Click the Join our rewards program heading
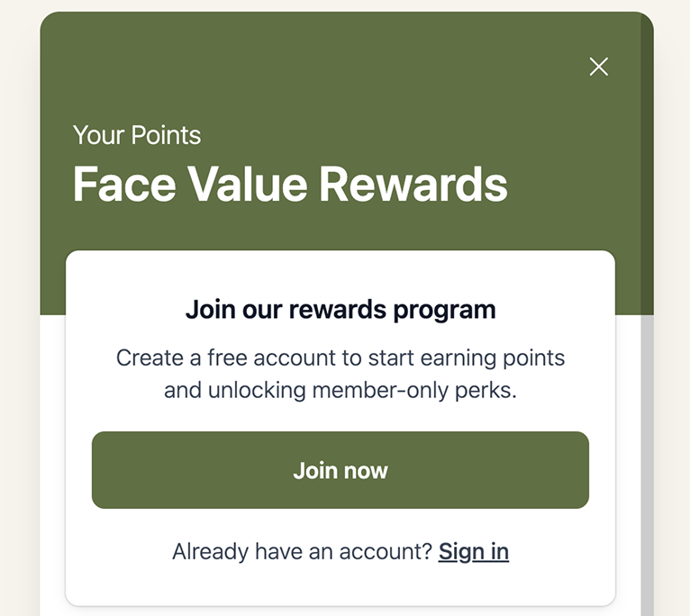Viewport: 690px width, 616px height. pyautogui.click(x=340, y=310)
